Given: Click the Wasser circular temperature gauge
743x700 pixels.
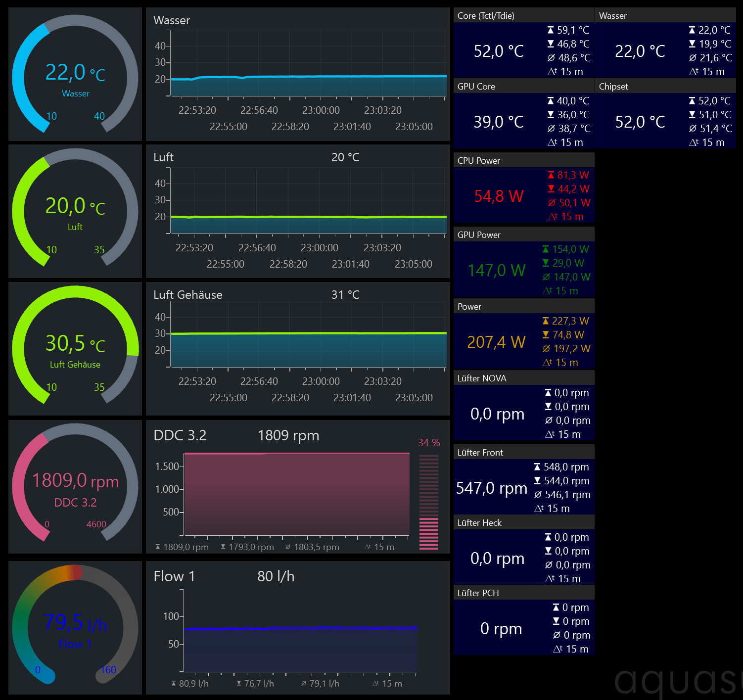Looking at the screenshot, I should 75,74.
